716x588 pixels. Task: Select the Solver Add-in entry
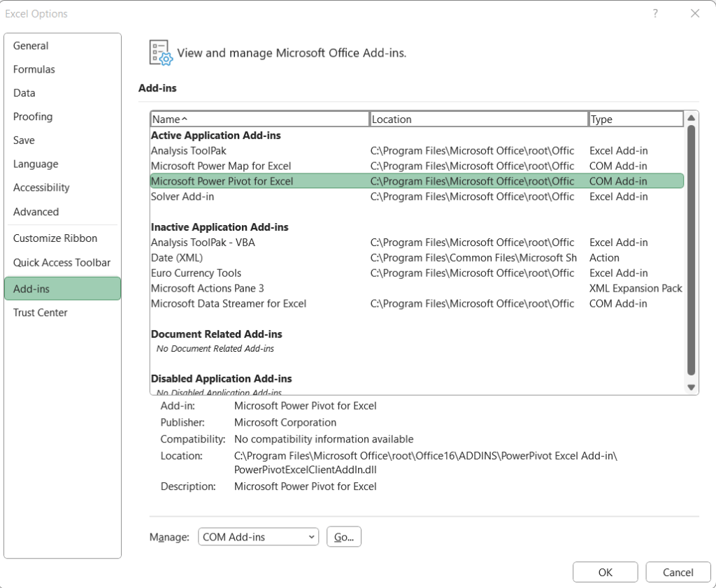(181, 196)
